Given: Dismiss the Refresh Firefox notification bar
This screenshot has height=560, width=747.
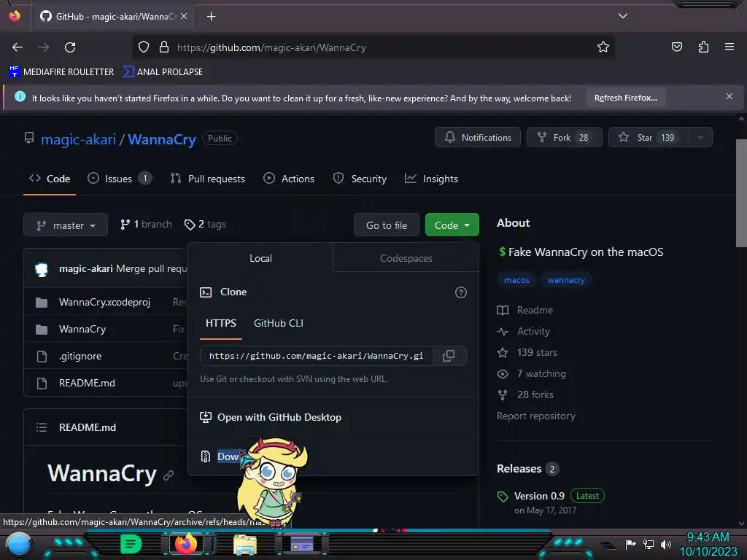Looking at the screenshot, I should click(x=729, y=97).
